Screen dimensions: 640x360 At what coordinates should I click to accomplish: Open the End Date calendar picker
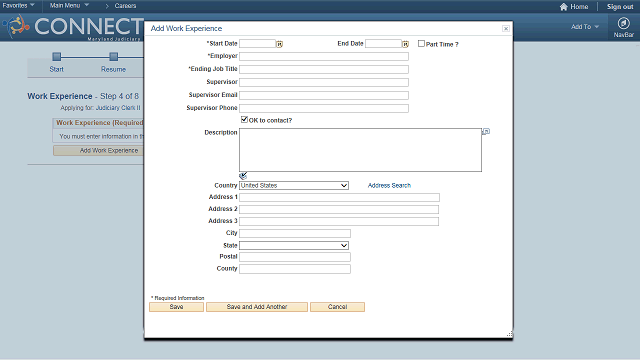tap(405, 44)
